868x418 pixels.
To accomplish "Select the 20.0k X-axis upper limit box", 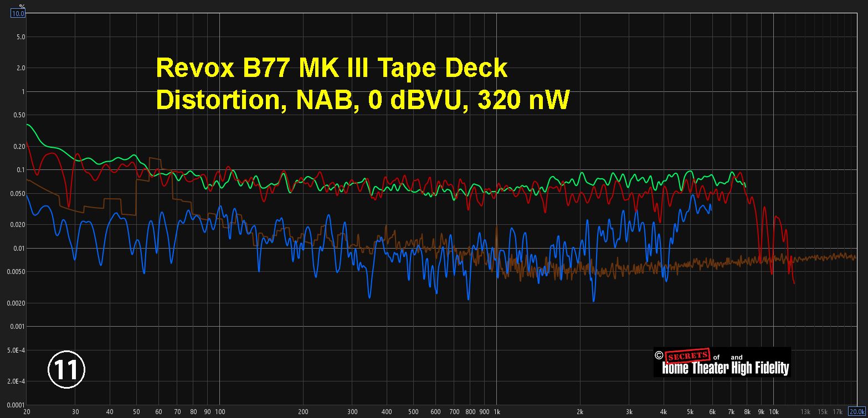I will (857, 411).
